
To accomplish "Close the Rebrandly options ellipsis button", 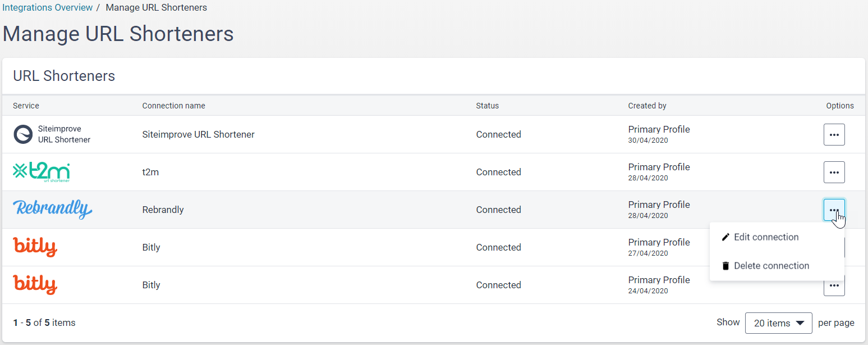I will click(834, 210).
